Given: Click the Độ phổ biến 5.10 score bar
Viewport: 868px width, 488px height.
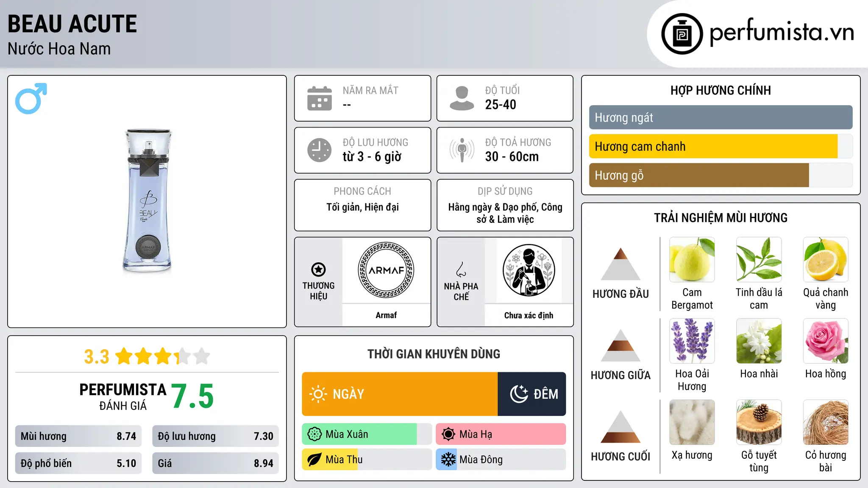Looking at the screenshot, I should [x=78, y=463].
